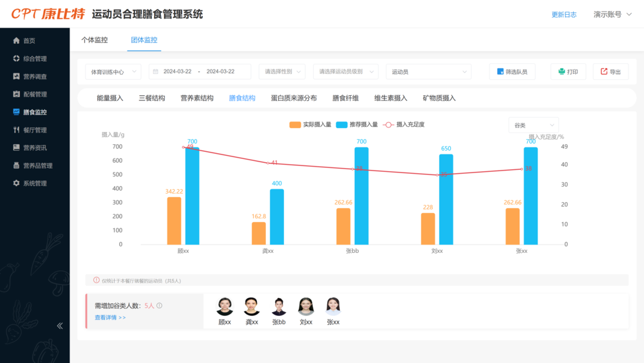Image resolution: width=644 pixels, height=363 pixels.
Task: Click the 配餐管理 sidebar icon
Action: [16, 94]
